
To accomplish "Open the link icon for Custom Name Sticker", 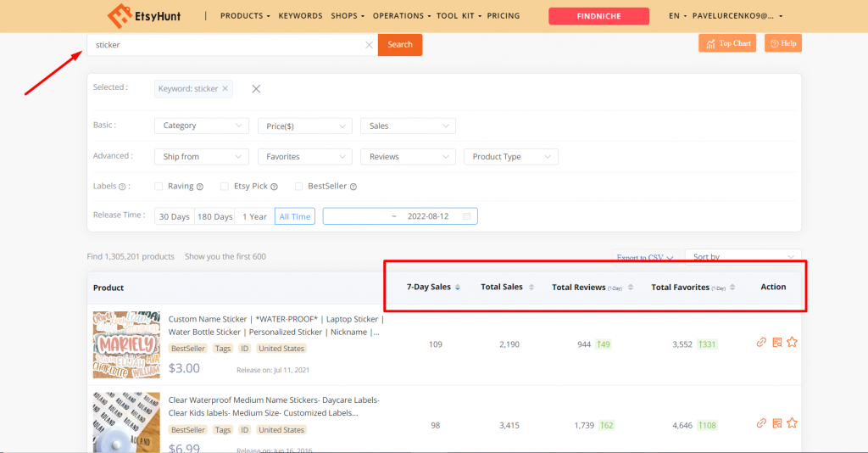I will coord(761,342).
